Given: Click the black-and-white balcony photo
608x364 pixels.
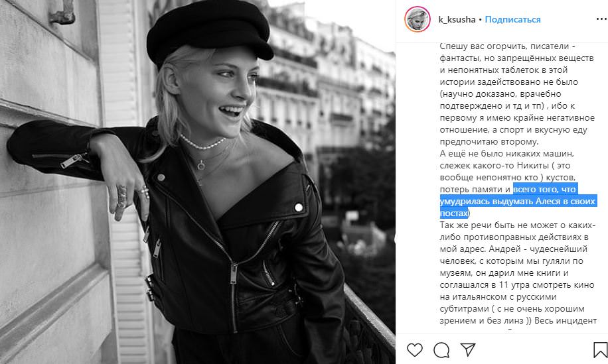Looking at the screenshot, I should point(198,182).
